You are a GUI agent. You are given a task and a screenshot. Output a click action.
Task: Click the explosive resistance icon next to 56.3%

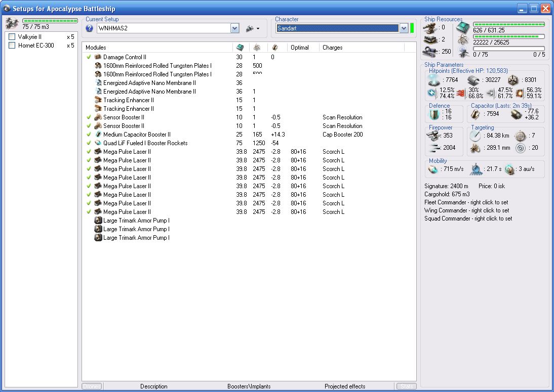pos(520,93)
